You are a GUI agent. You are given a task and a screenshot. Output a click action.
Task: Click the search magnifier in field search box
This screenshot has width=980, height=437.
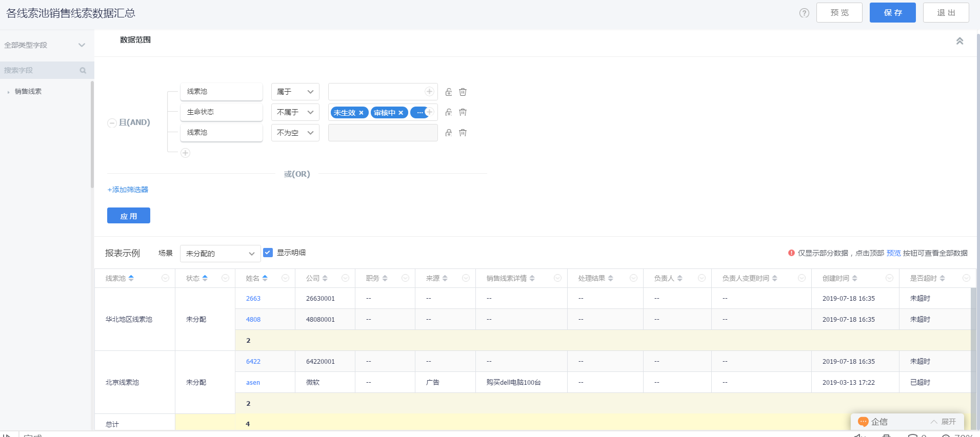(83, 71)
